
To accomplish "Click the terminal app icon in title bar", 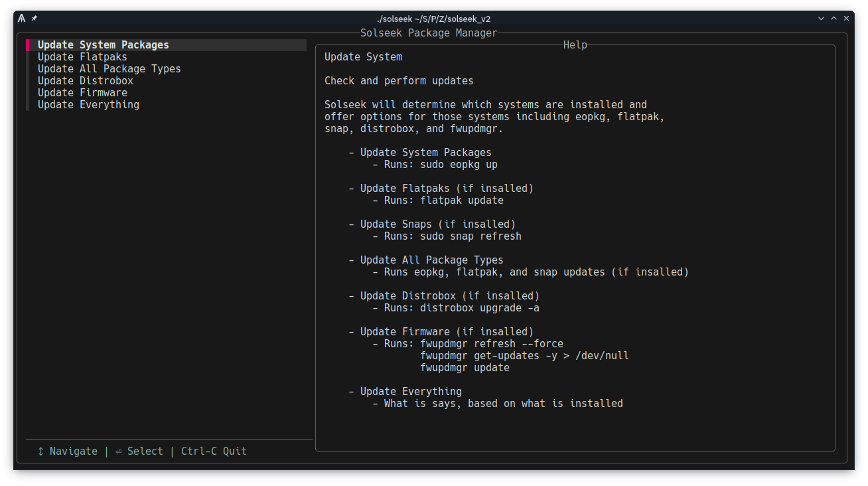I will [x=22, y=19].
